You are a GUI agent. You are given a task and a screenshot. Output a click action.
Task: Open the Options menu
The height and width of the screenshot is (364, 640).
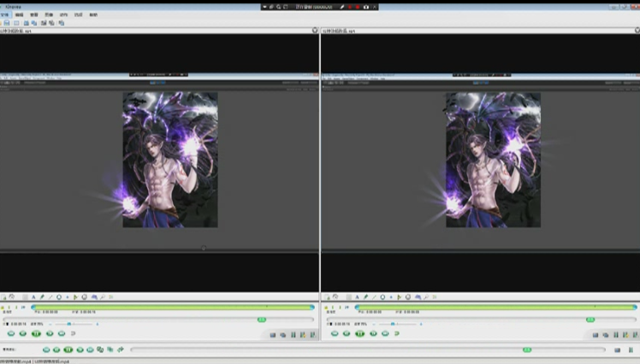(78, 15)
